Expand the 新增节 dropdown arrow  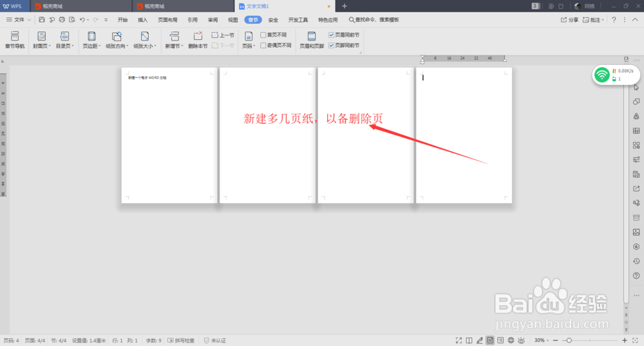[182, 46]
